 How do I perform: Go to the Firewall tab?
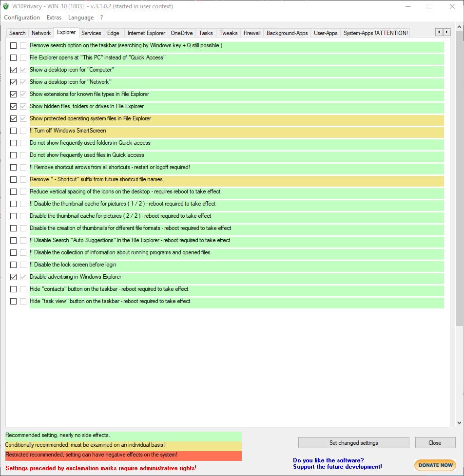click(x=252, y=33)
